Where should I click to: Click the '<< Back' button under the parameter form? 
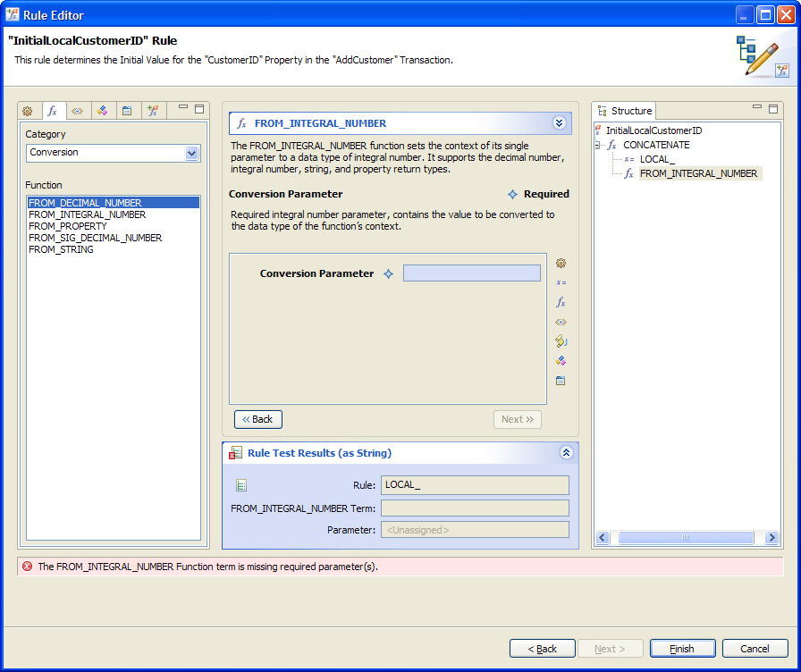[x=257, y=419]
